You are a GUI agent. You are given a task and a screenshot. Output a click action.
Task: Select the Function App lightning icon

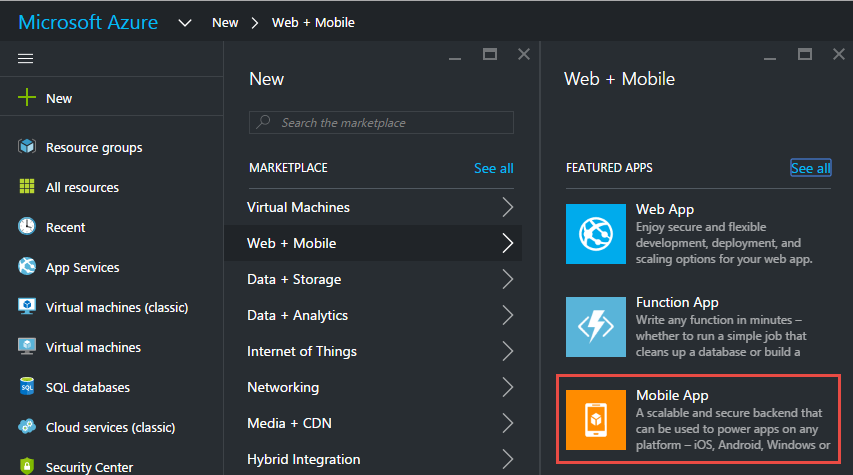pyautogui.click(x=596, y=326)
